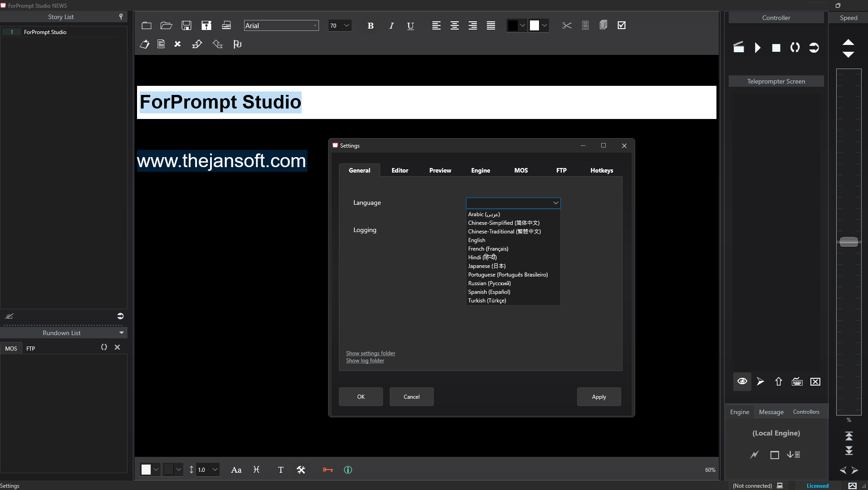Center-align the text
This screenshot has height=490, width=868.
coord(455,25)
